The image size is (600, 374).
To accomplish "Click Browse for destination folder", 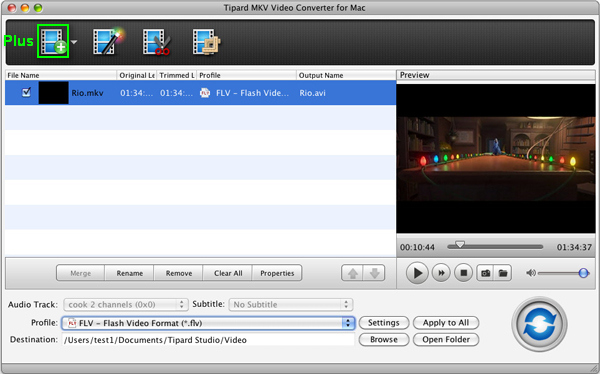I will click(383, 340).
